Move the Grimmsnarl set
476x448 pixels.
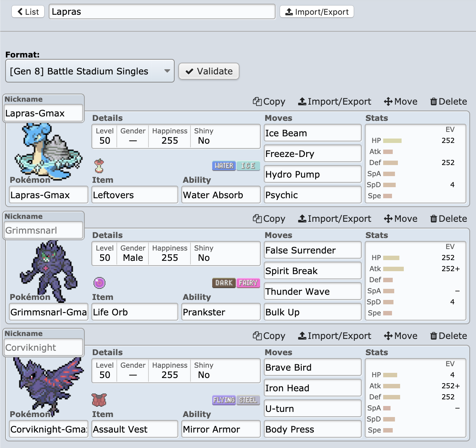(400, 219)
